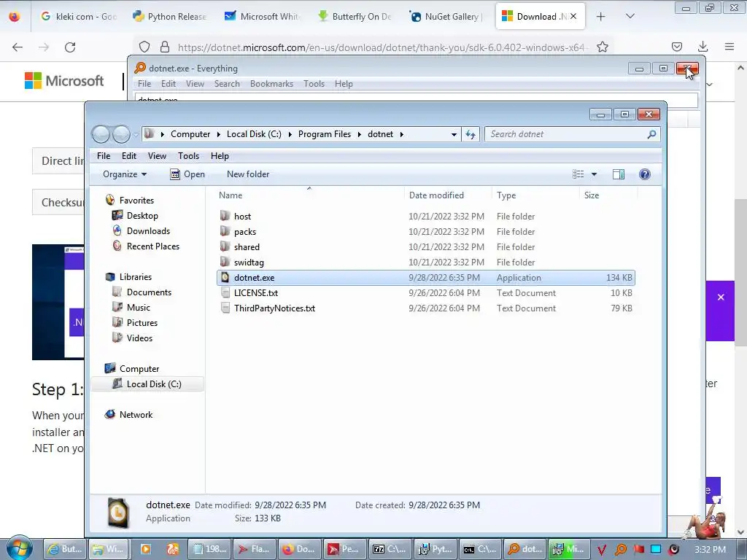Viewport: 747px width, 560px height.
Task: Click the Open toolbar button
Action: point(187,174)
